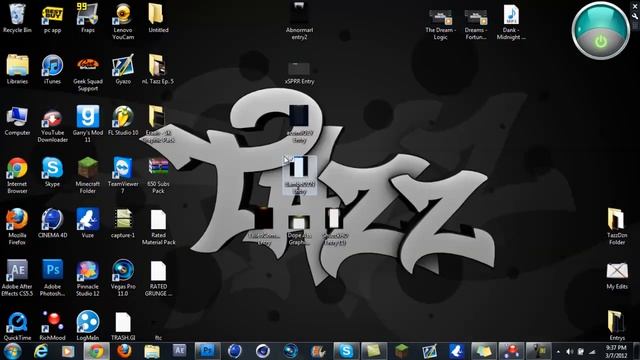The height and width of the screenshot is (360, 640).
Task: Select the Libraries desktop icon
Action: click(17, 69)
